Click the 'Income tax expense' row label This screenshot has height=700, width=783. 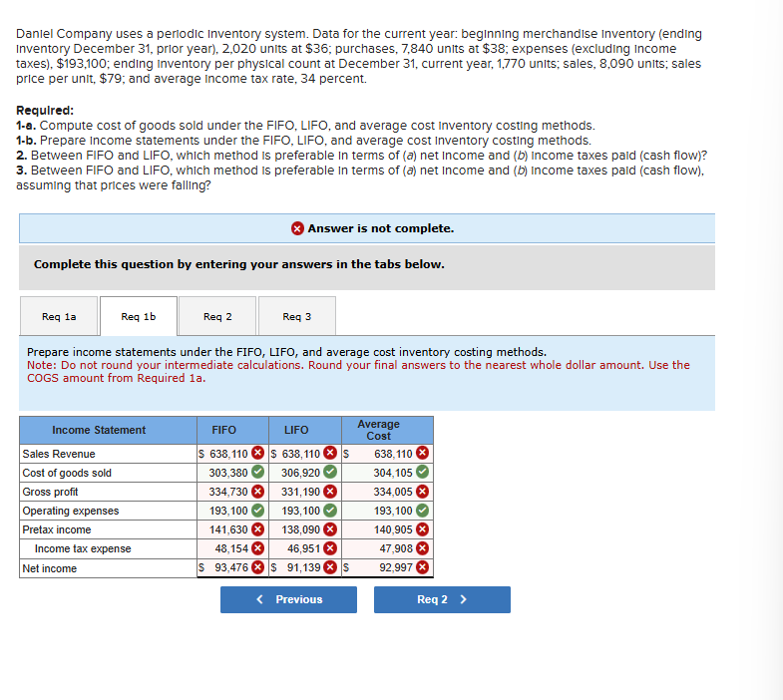point(83,548)
